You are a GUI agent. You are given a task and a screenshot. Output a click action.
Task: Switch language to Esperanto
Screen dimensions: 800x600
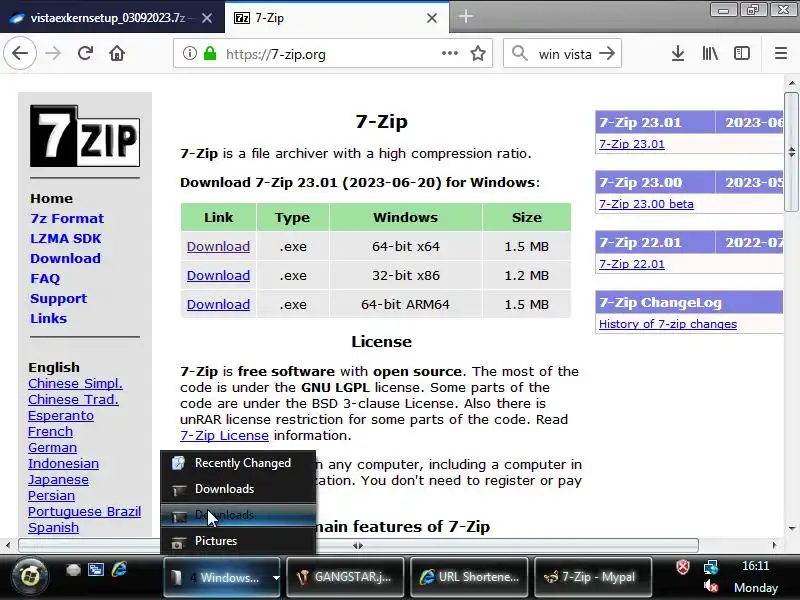pyautogui.click(x=61, y=416)
